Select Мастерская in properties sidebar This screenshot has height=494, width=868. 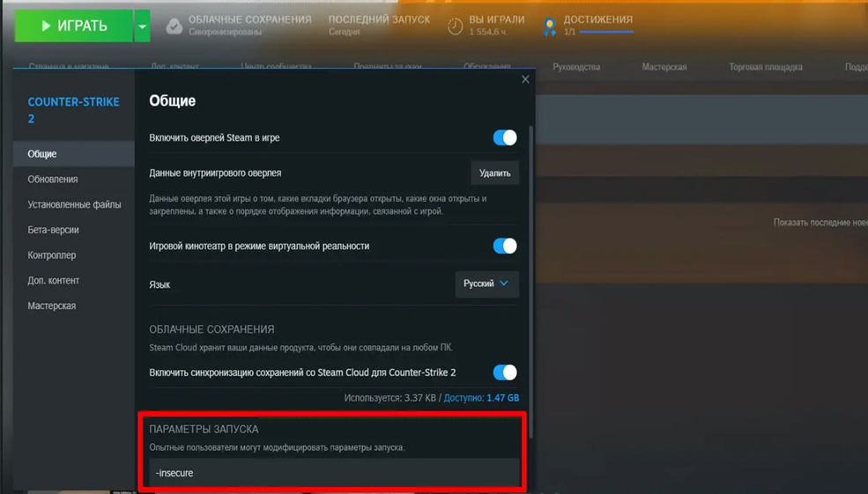pos(74,306)
